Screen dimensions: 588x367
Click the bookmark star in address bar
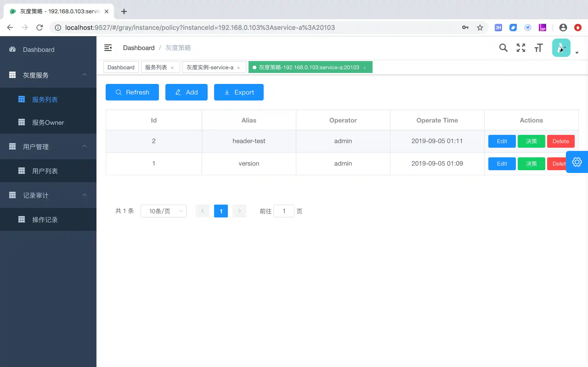480,28
